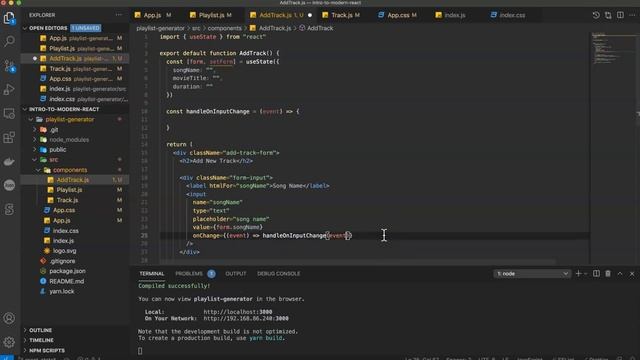Expand the node_modules folder
The width and height of the screenshot is (640, 360).
click(35, 140)
